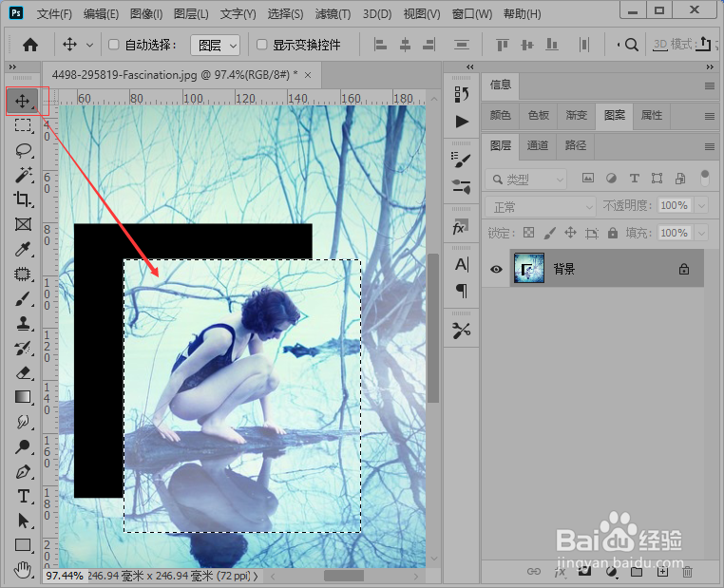Open the Actions panel play icon

tap(461, 122)
